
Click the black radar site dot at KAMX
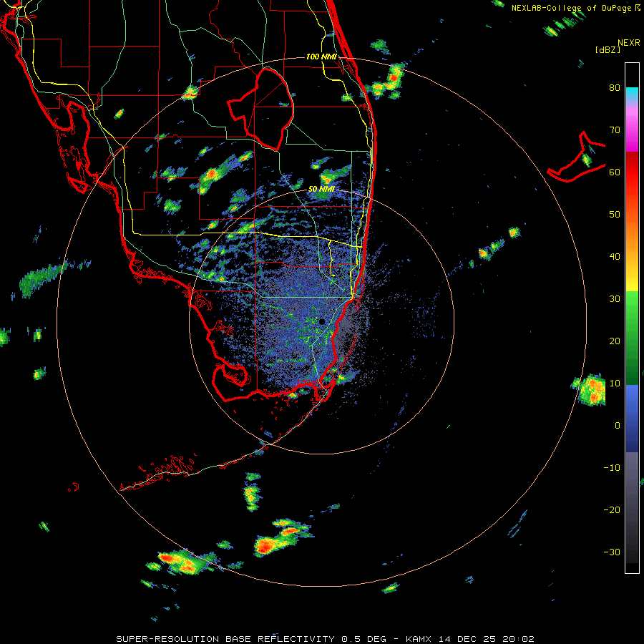coord(322,321)
